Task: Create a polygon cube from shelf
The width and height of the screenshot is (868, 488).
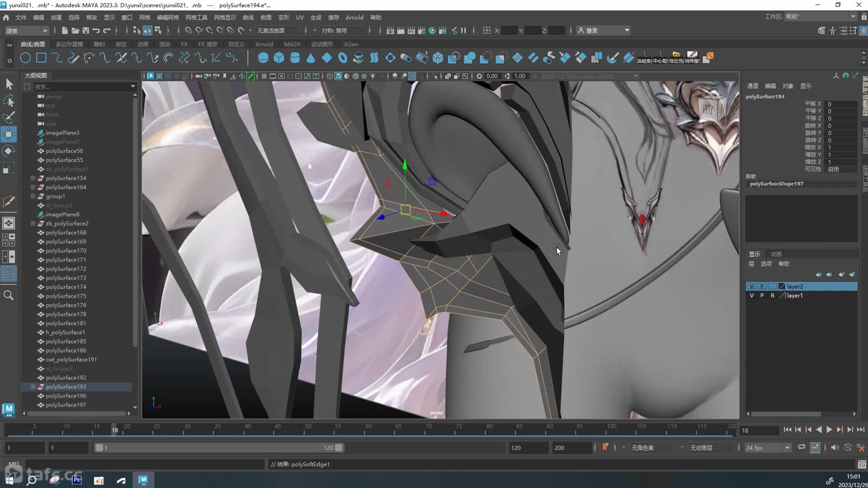Action: pyautogui.click(x=279, y=58)
